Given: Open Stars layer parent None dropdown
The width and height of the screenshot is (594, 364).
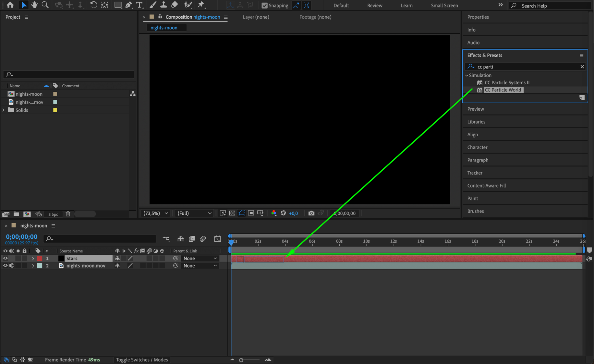Looking at the screenshot, I should (200, 259).
